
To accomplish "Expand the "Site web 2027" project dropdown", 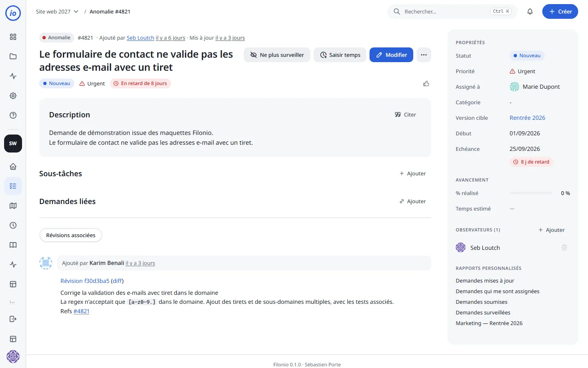I will pos(57,11).
